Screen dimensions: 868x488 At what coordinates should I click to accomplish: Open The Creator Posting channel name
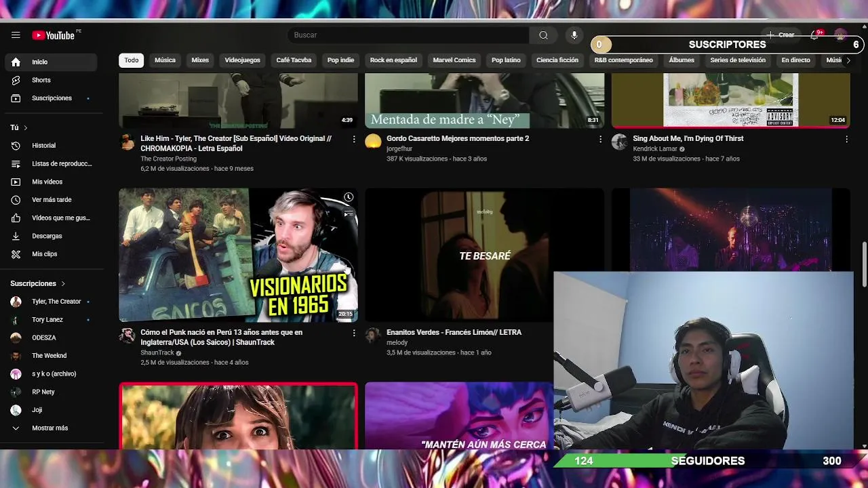click(x=168, y=159)
